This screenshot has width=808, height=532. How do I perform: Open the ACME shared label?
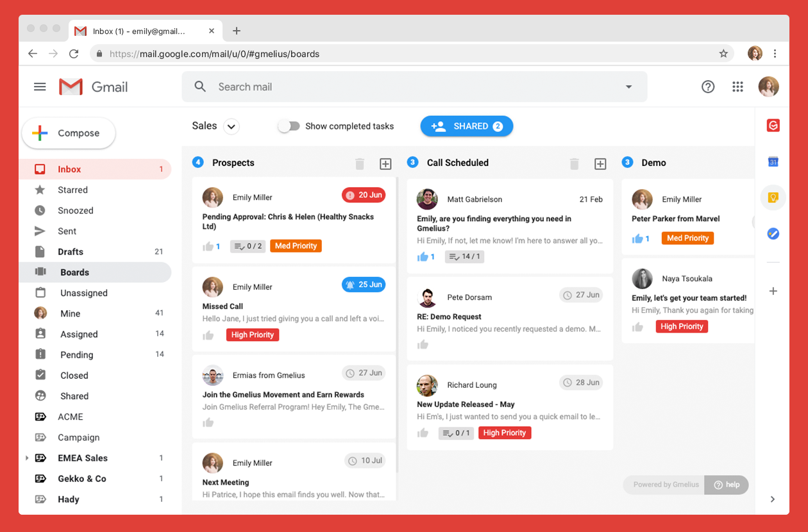tap(95, 417)
